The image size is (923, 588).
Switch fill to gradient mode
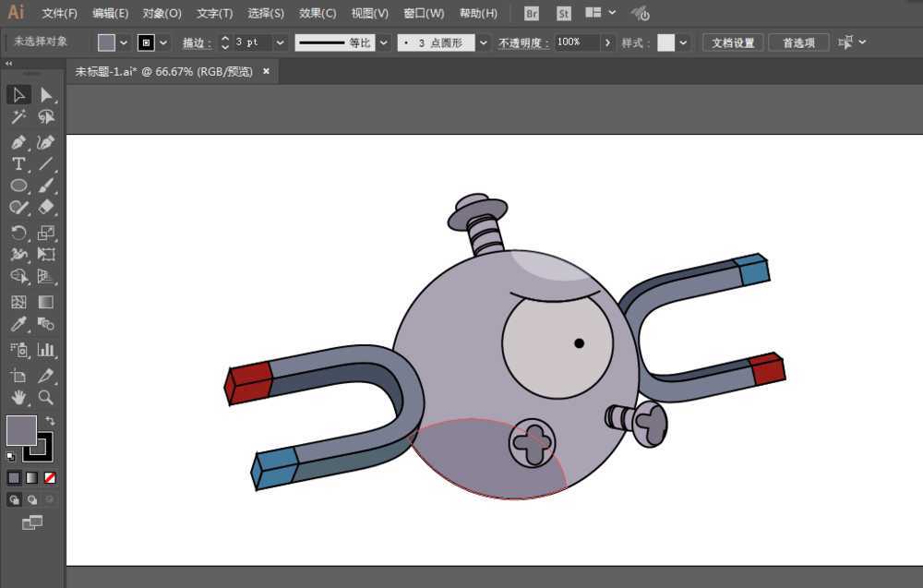tap(33, 477)
